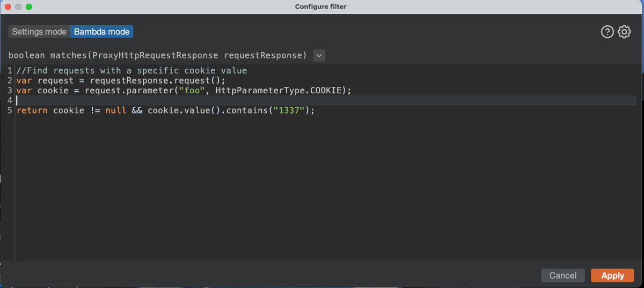Click the Apply button
This screenshot has height=288, width=644.
(x=612, y=276)
